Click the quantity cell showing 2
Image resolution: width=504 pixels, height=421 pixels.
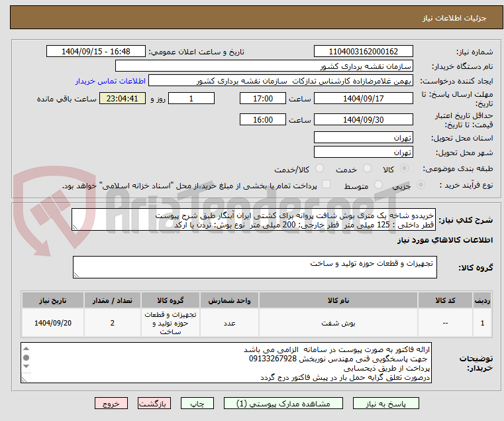click(112, 323)
